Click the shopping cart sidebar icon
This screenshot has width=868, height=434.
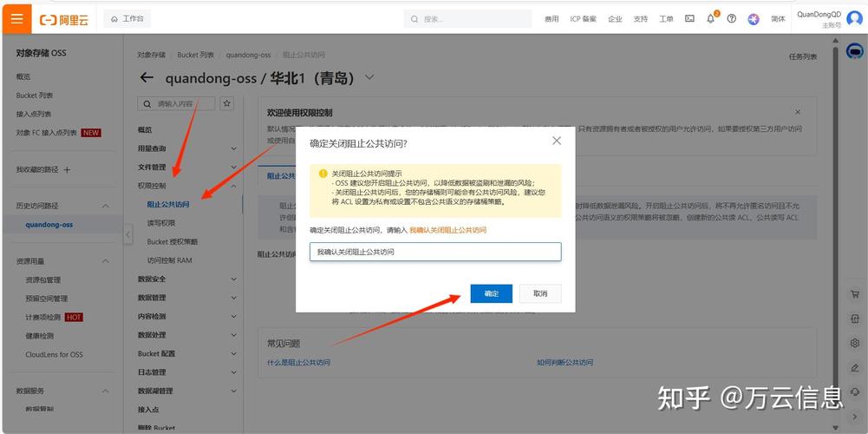854,295
